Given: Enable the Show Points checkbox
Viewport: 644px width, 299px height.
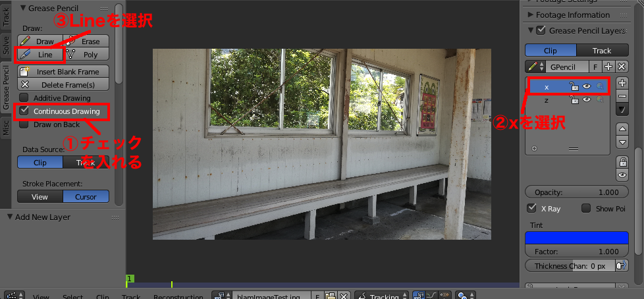Looking at the screenshot, I should click(586, 208).
